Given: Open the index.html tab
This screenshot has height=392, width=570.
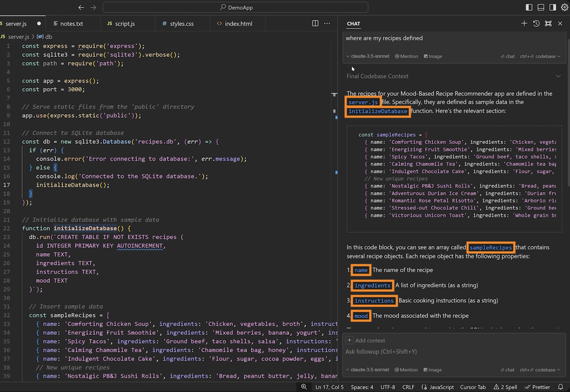Looking at the screenshot, I should tap(238, 23).
